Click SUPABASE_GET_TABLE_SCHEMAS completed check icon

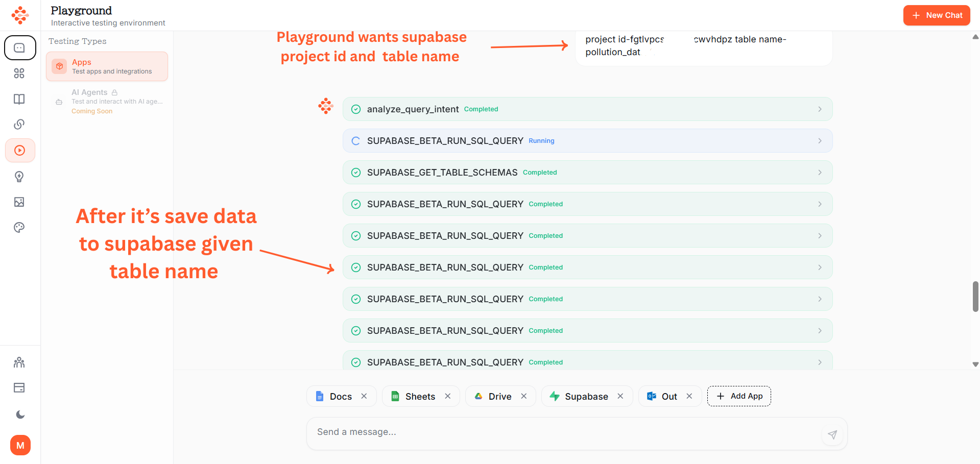point(356,173)
